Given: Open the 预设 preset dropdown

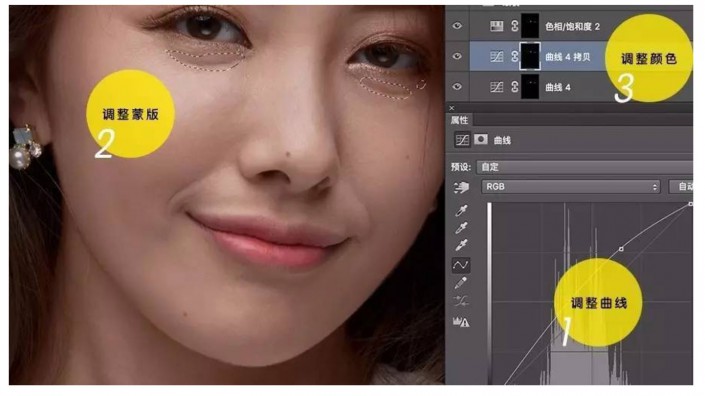Looking at the screenshot, I should click(x=585, y=167).
